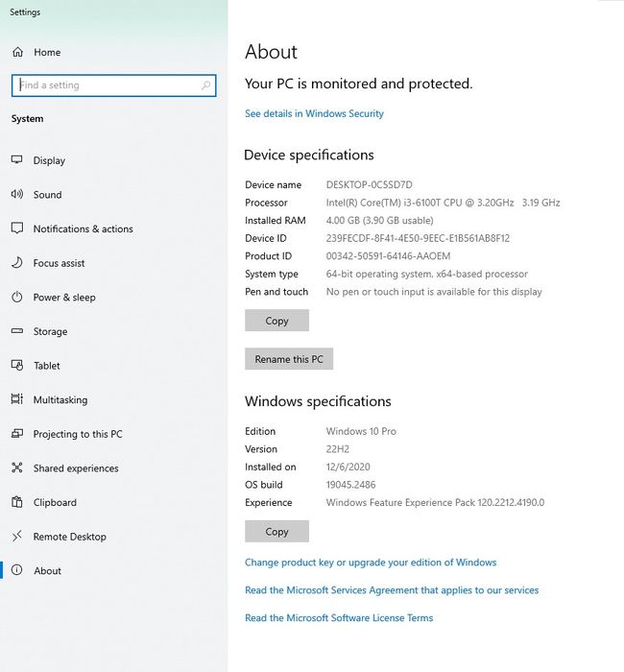Focus the Find a setting search box
624x672 pixels.
click(x=113, y=85)
